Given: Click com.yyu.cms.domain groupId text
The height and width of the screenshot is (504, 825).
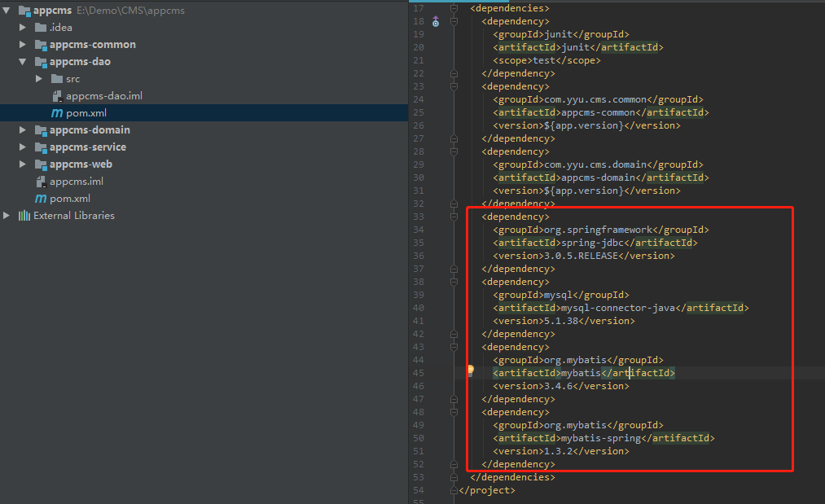Looking at the screenshot, I should tap(595, 164).
